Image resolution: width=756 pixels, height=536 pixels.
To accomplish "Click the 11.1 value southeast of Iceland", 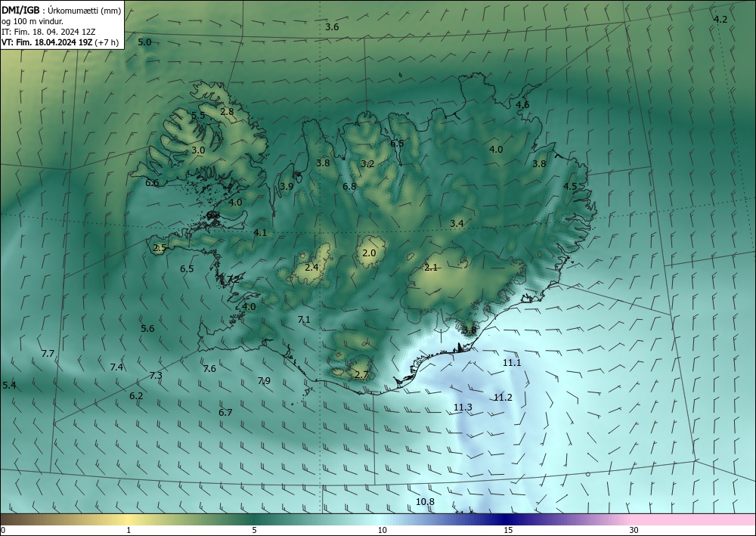I will coord(512,362).
